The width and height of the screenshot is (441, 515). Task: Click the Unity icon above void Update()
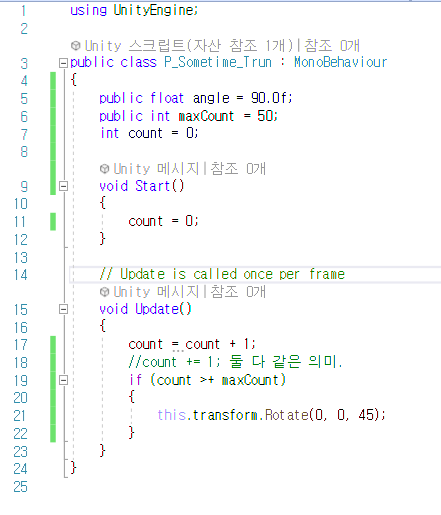pos(104,292)
